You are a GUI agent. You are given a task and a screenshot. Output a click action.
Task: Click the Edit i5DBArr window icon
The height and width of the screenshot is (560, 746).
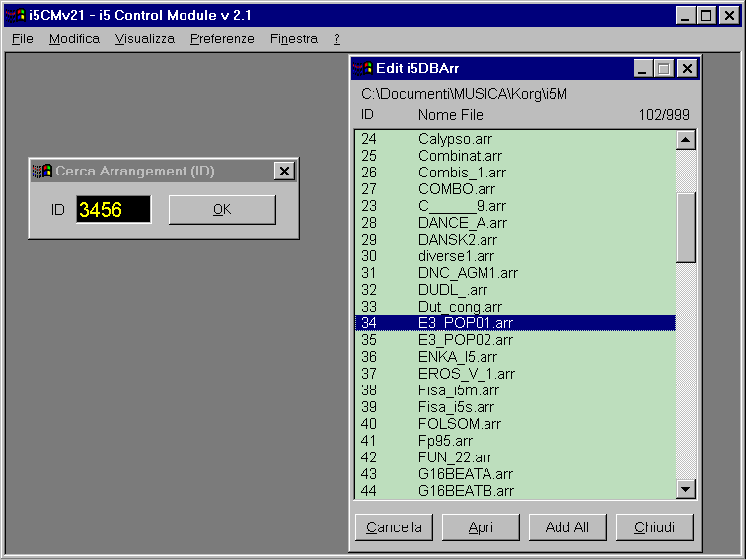363,69
